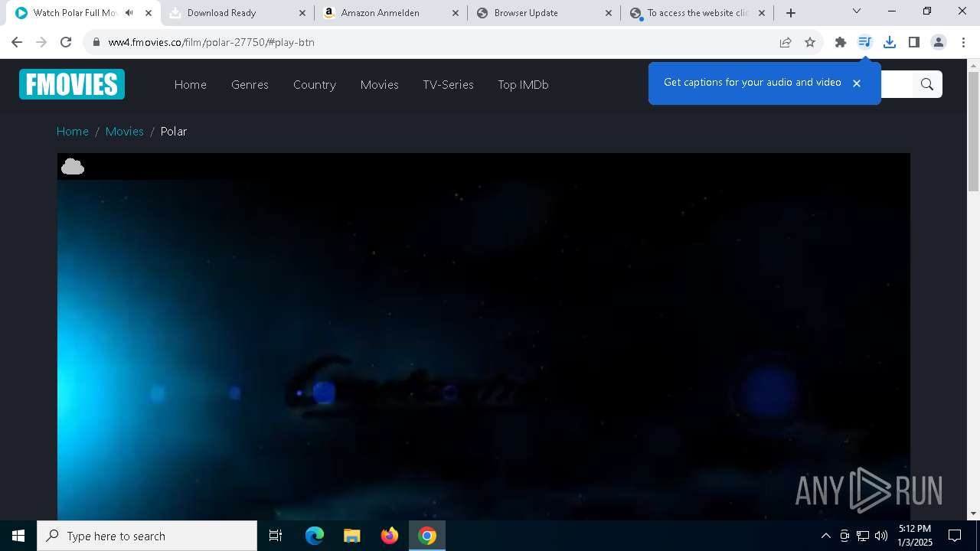
Task: Click the cloud icon on video player
Action: pos(73,166)
